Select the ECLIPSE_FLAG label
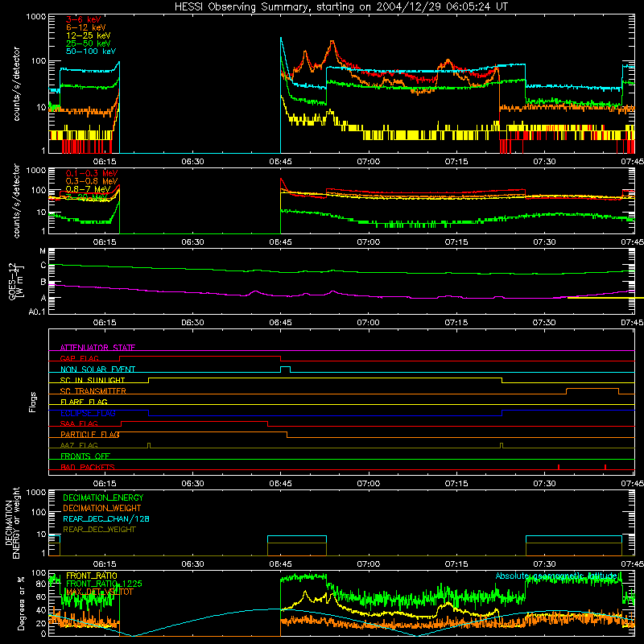The width and height of the screenshot is (644, 644). [x=88, y=413]
